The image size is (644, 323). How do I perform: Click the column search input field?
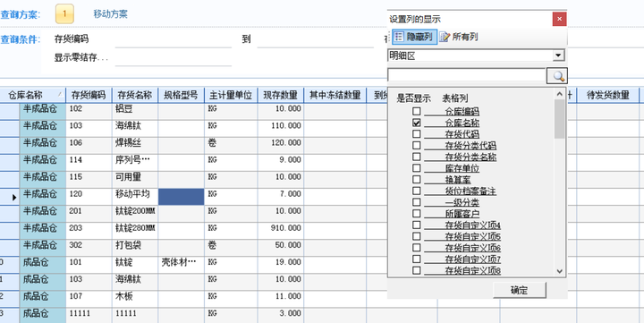tap(467, 76)
